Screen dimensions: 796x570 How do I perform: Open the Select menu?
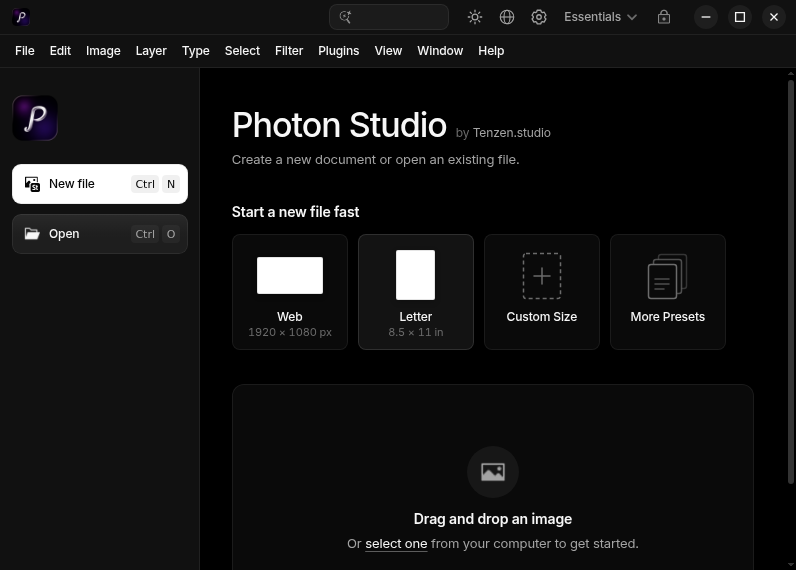coord(242,51)
